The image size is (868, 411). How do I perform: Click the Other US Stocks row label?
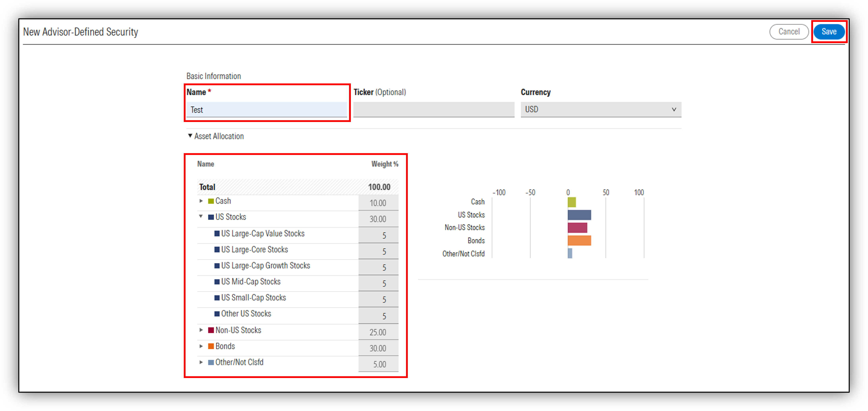(246, 313)
